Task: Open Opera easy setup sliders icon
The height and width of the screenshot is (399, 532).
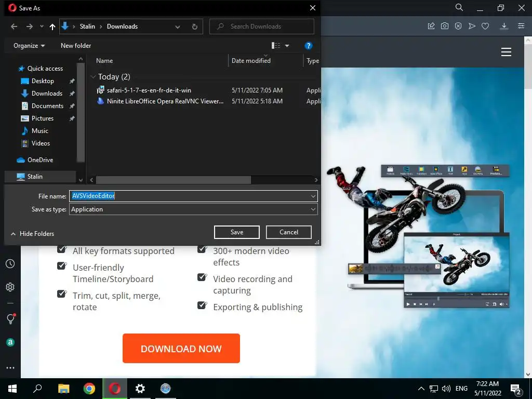Action: click(521, 26)
